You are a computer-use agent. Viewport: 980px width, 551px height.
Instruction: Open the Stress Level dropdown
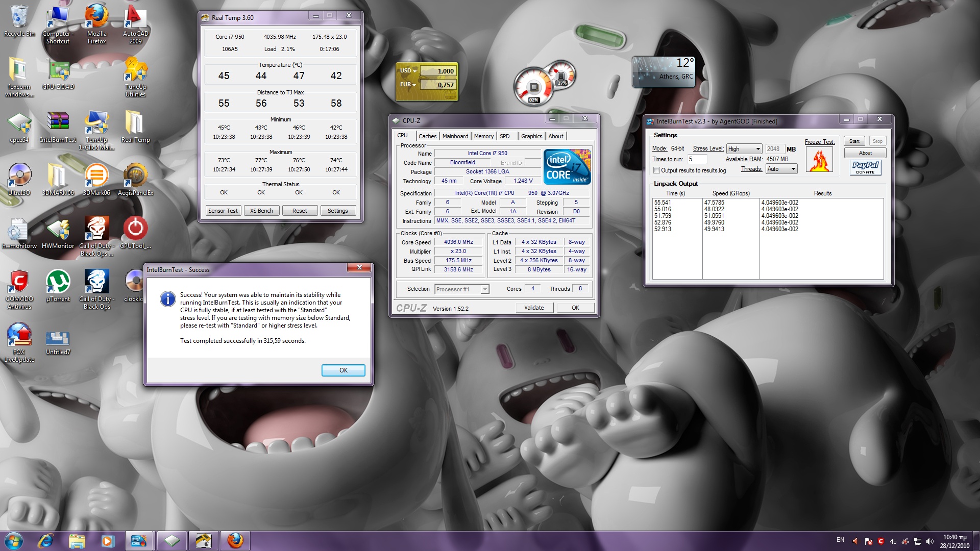tap(744, 149)
